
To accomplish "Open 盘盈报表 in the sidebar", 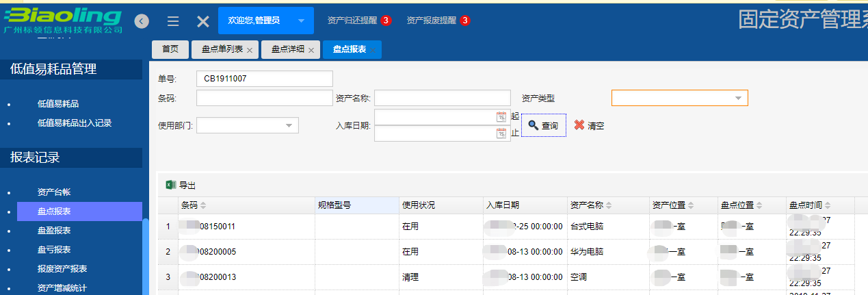I will pos(54,231).
